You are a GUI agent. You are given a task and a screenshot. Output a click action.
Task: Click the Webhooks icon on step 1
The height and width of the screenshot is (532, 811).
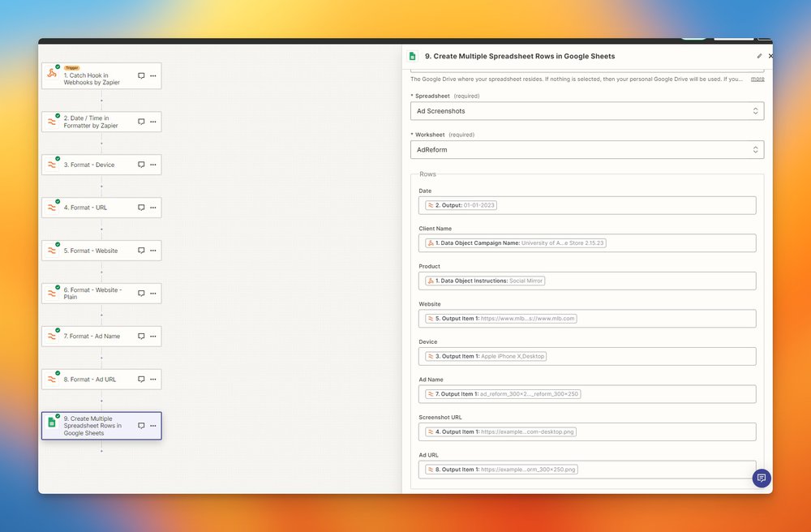pyautogui.click(x=52, y=74)
